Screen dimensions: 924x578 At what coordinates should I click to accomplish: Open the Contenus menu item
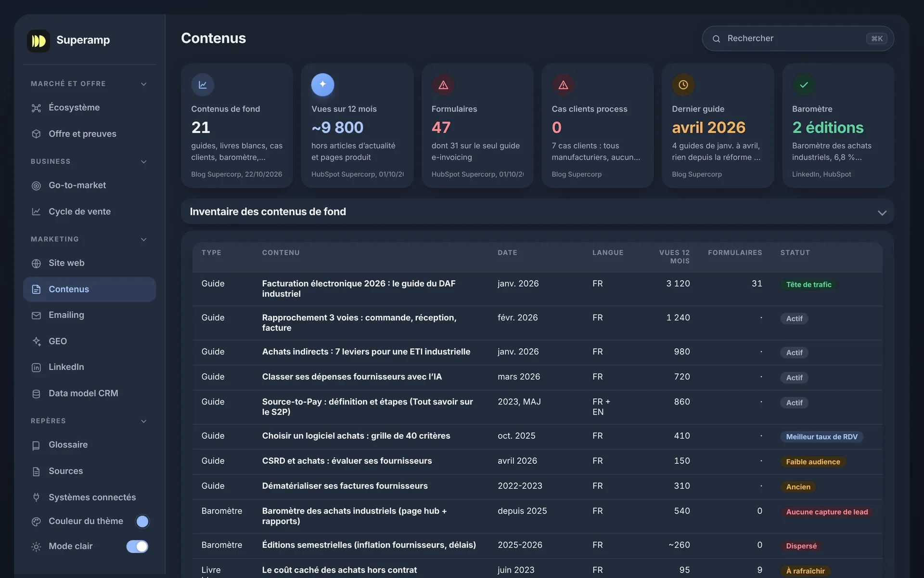(x=90, y=289)
